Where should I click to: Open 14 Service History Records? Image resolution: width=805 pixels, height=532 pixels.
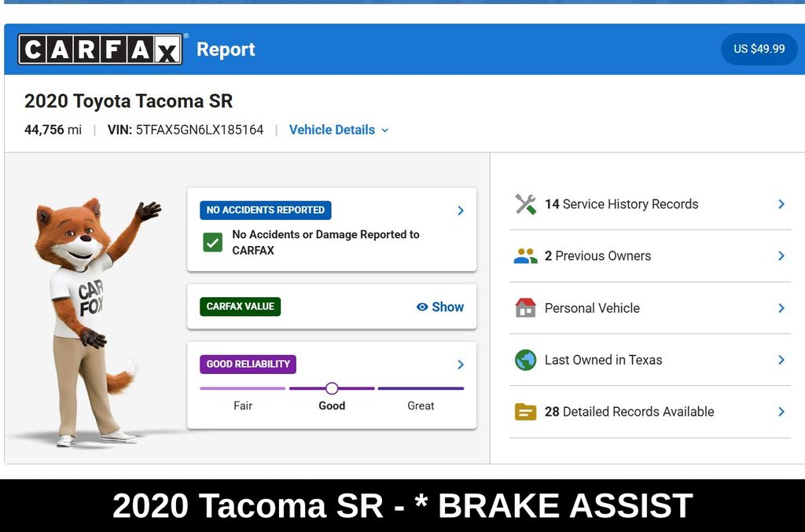[x=650, y=204]
